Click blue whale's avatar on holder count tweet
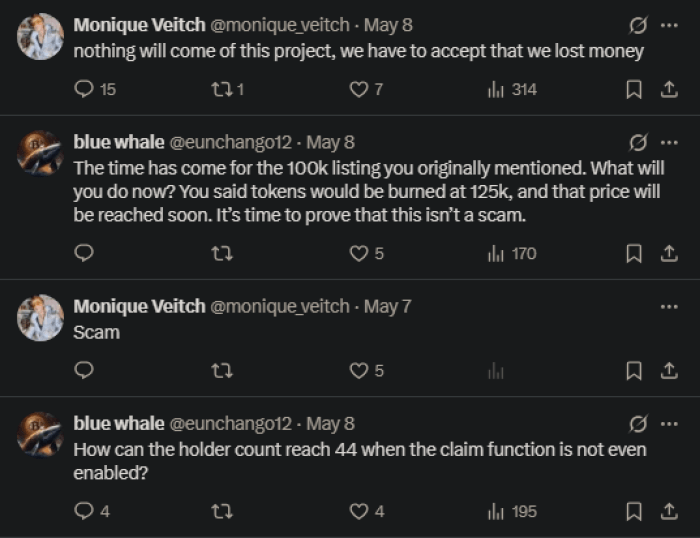The width and height of the screenshot is (700, 538). (x=41, y=435)
